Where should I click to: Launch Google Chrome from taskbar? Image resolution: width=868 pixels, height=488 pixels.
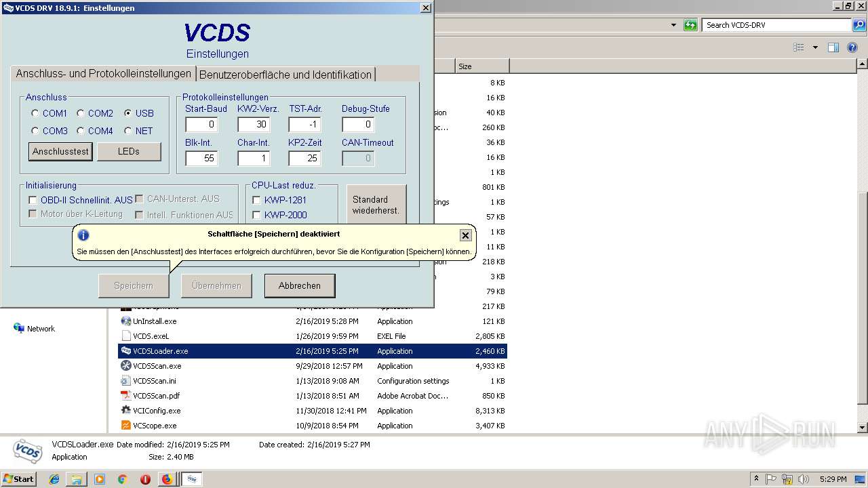coord(122,479)
